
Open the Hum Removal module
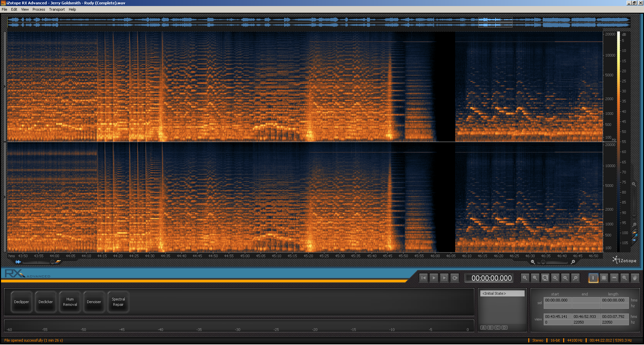[x=70, y=302]
